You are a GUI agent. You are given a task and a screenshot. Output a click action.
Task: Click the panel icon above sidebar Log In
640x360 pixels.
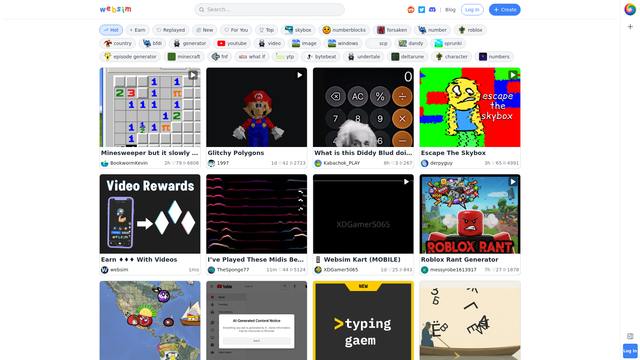pyautogui.click(x=630, y=336)
